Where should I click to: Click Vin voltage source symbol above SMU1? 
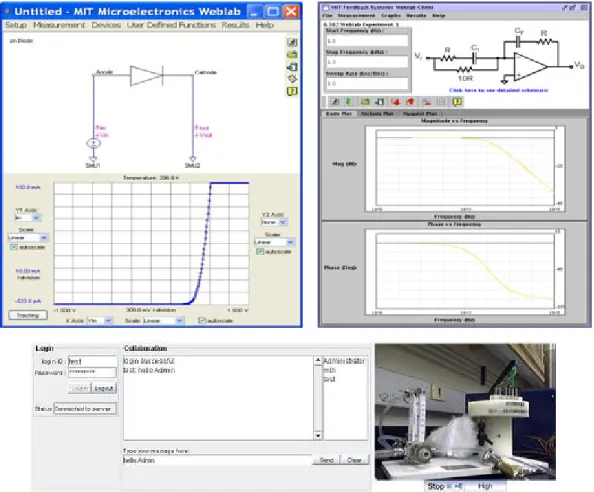click(94, 144)
